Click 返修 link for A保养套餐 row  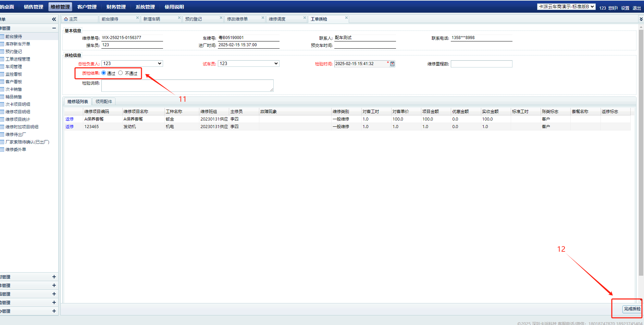(70, 119)
